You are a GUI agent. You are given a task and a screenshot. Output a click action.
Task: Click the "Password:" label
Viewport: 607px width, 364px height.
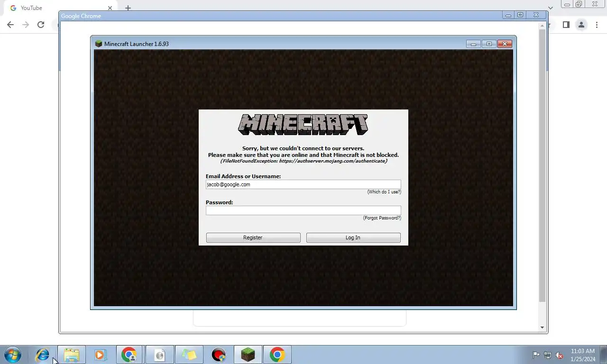point(219,202)
